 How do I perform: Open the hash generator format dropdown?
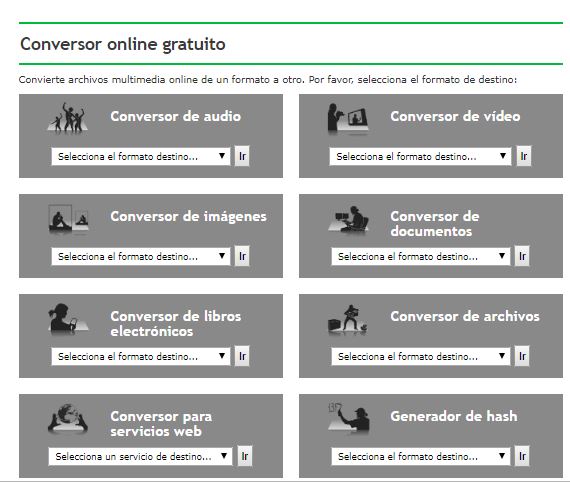421,456
